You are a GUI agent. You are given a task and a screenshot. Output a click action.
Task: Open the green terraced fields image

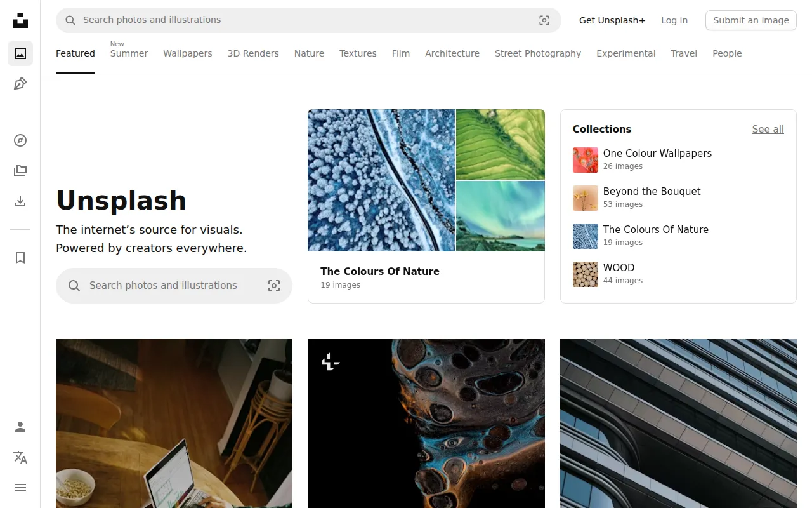(x=501, y=144)
